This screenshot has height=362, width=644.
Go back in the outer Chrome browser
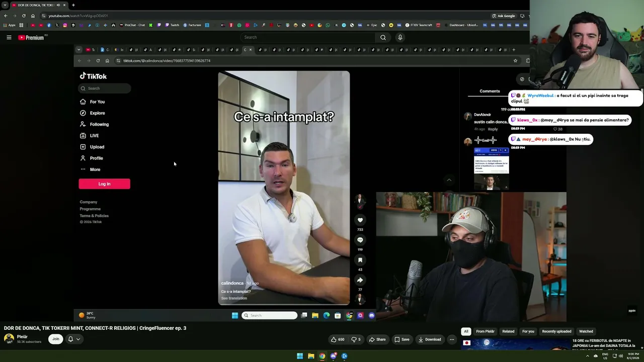(6, 16)
